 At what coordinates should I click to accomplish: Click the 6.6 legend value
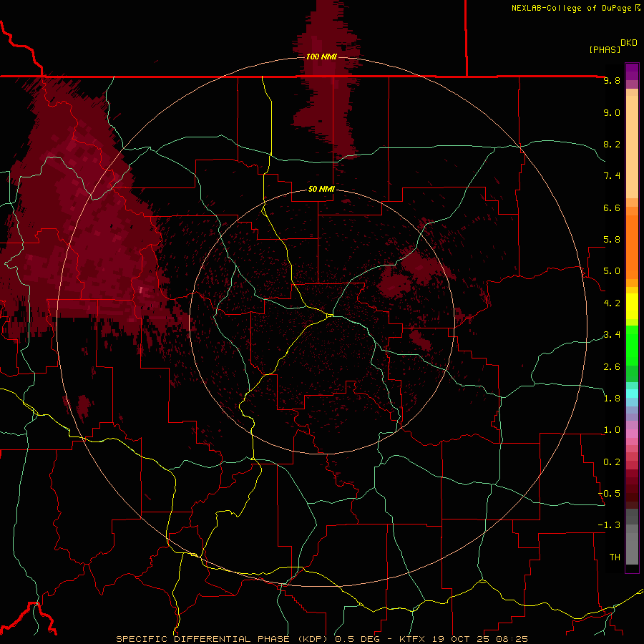point(612,208)
